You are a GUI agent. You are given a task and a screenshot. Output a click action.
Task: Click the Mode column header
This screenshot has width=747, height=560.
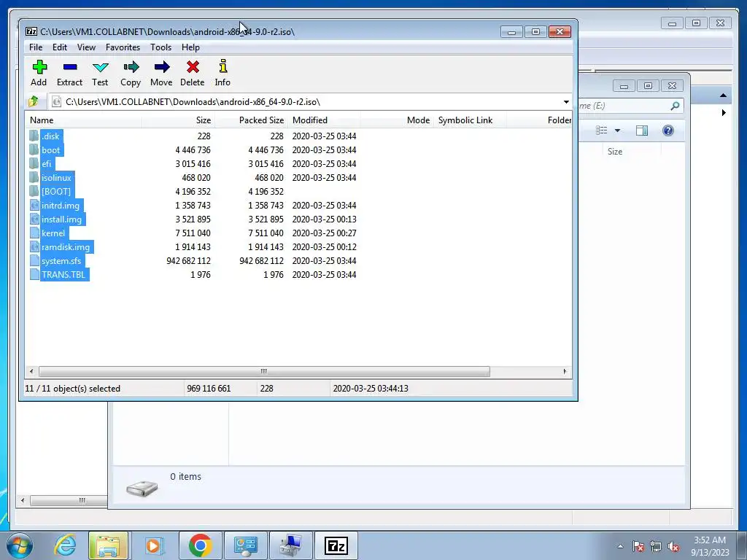[x=397, y=120]
